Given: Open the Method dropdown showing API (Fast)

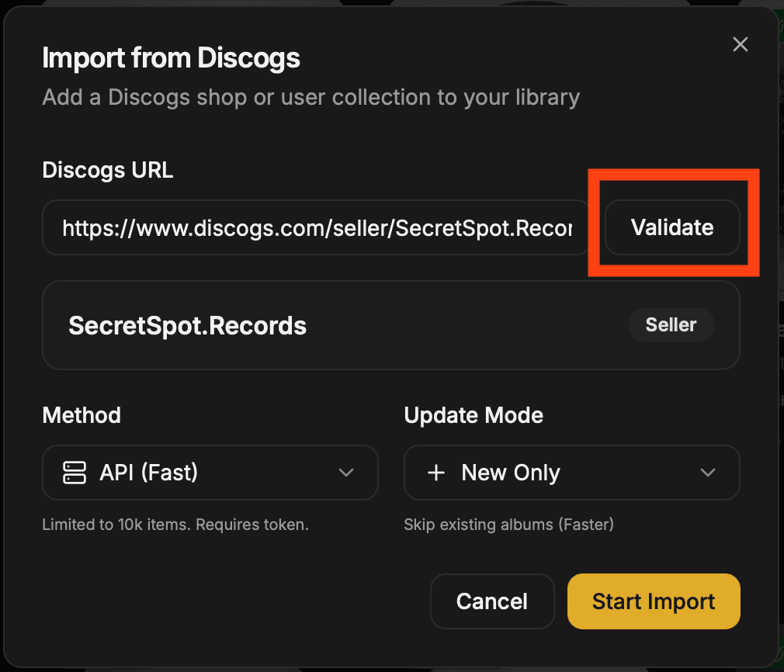Looking at the screenshot, I should click(x=210, y=473).
